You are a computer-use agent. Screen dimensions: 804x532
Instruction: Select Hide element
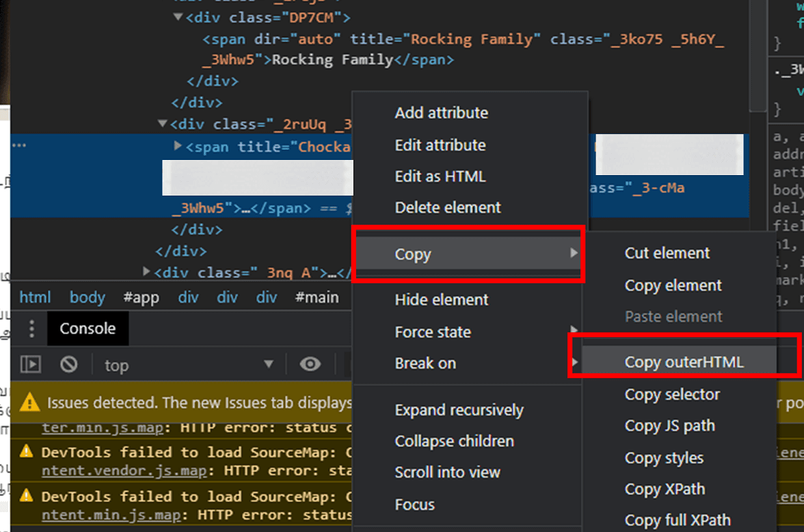pos(442,300)
